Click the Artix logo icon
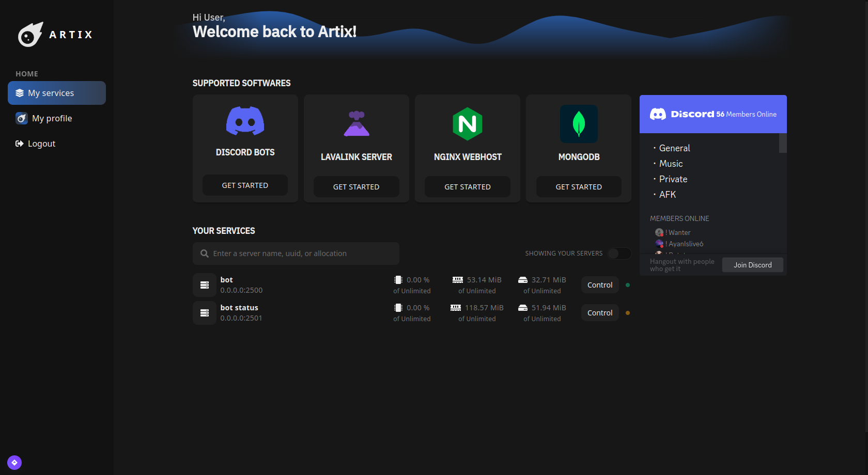Screen dimensions: 868x475 (30, 35)
